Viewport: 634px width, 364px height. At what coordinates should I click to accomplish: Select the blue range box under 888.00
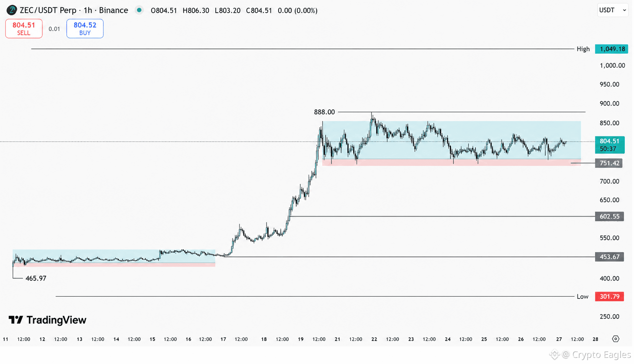[452, 140]
